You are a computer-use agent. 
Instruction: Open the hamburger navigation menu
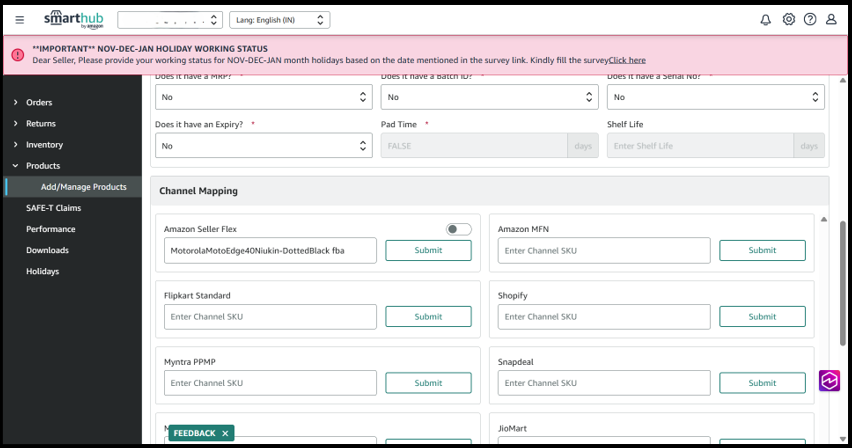coord(20,19)
